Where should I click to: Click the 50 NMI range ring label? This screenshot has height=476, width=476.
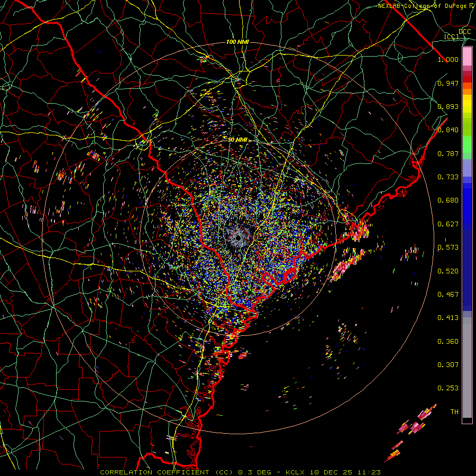pyautogui.click(x=237, y=140)
